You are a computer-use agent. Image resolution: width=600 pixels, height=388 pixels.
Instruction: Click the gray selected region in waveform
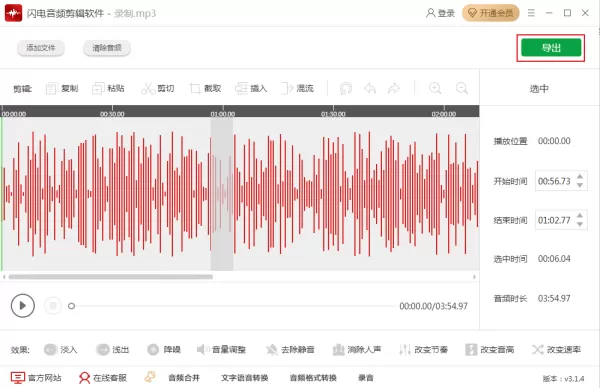pyautogui.click(x=222, y=194)
